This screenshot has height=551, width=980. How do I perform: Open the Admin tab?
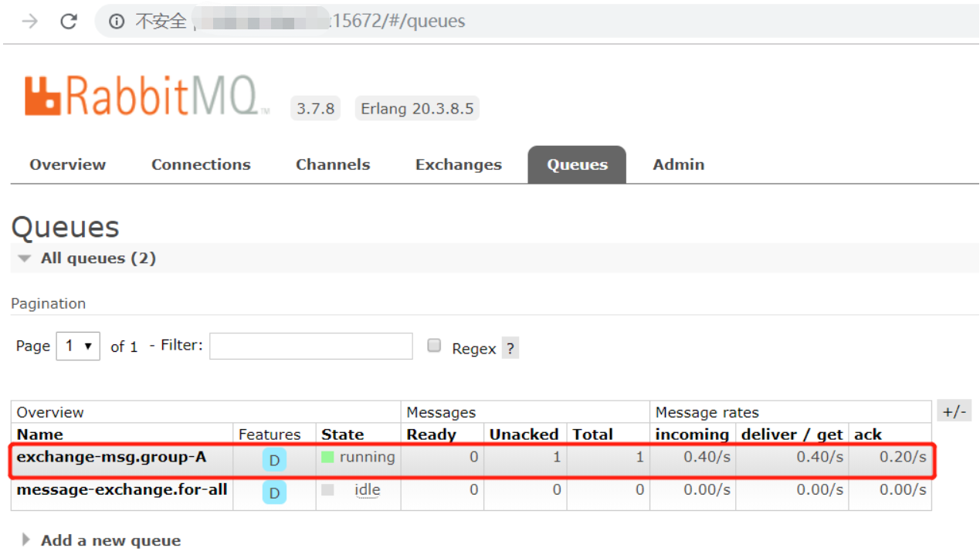pyautogui.click(x=677, y=164)
